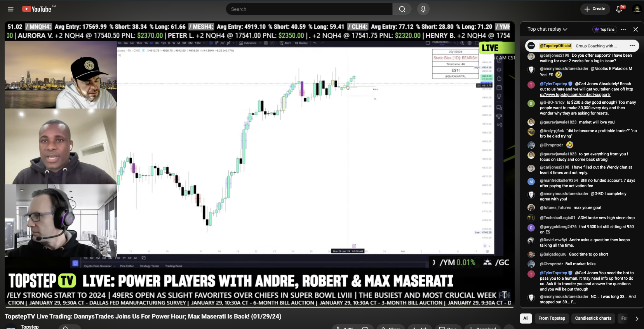Click the video player to toggle playback

coord(259,164)
